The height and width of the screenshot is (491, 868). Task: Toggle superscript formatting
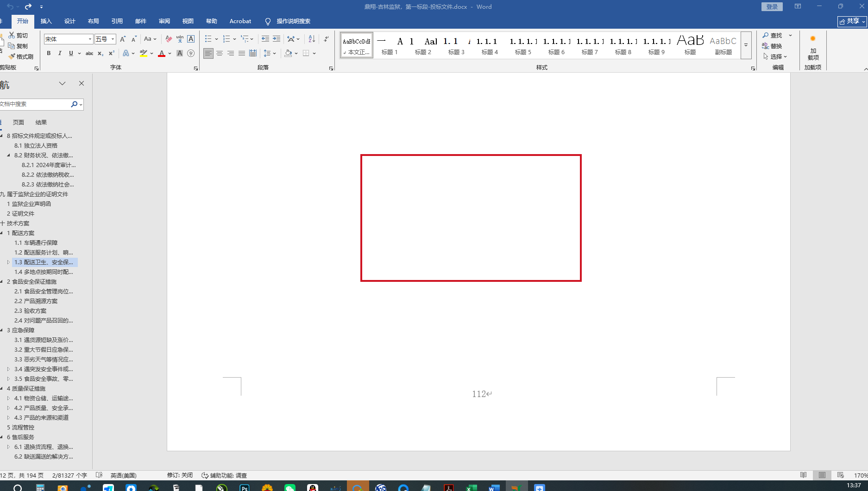point(112,53)
